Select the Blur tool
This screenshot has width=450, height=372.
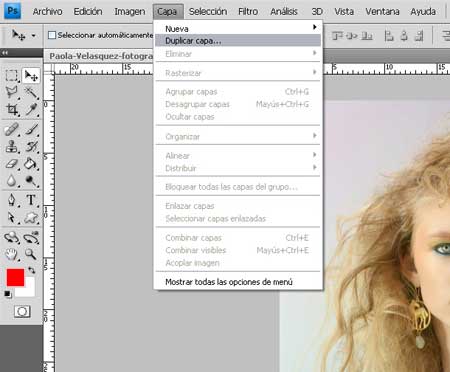pos(12,180)
